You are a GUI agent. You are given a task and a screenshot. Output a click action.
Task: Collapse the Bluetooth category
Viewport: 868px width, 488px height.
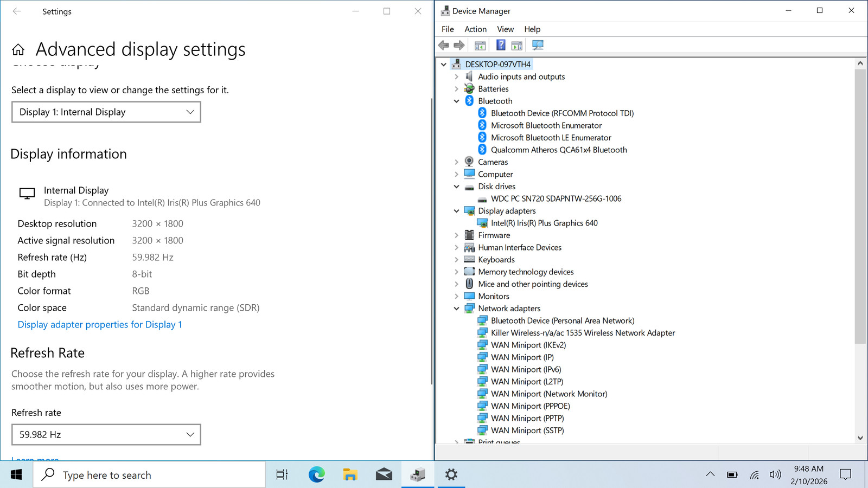[456, 101]
